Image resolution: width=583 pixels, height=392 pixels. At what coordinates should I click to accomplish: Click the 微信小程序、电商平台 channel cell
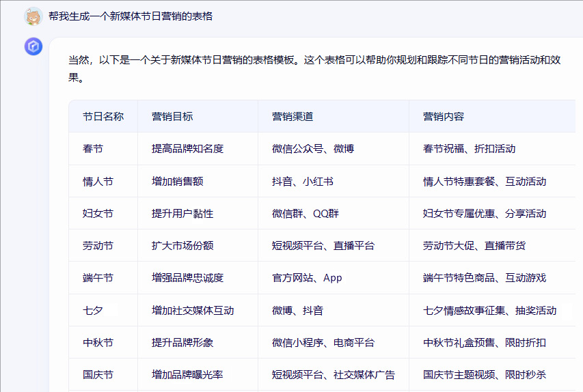point(323,343)
